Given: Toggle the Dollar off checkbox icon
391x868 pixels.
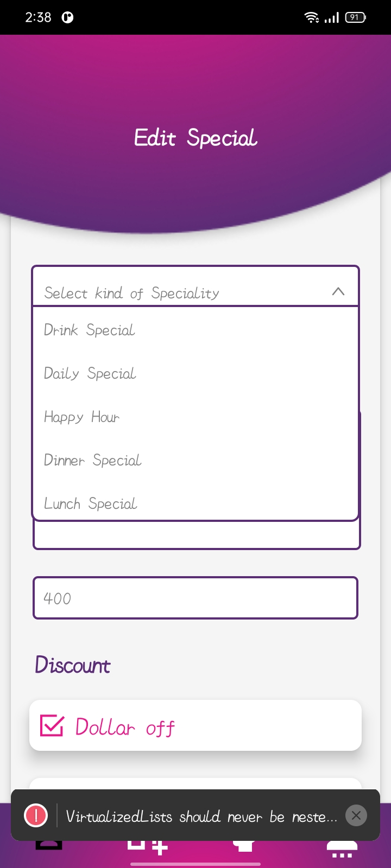Looking at the screenshot, I should tap(52, 725).
